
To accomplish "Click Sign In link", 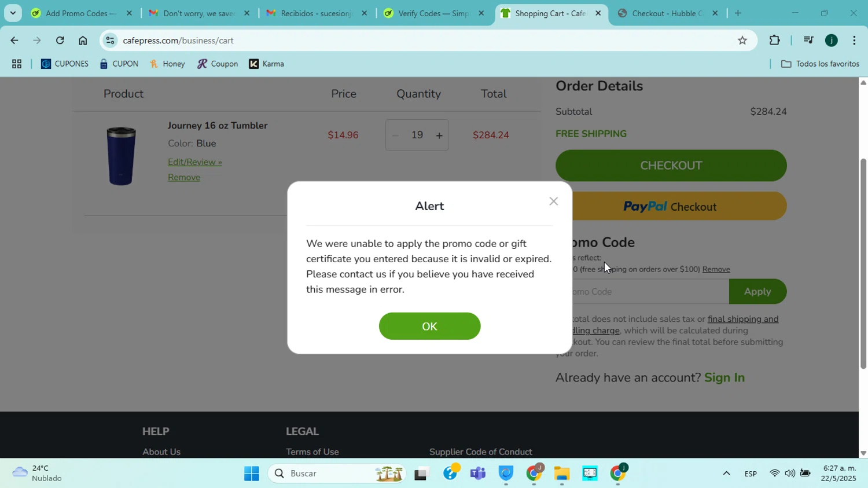I will tap(724, 378).
